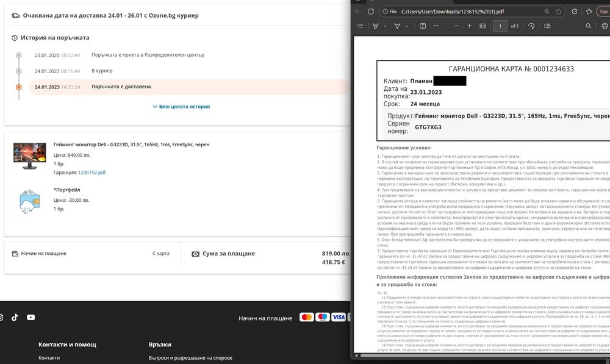Go back in the PDF browser window

358,11
